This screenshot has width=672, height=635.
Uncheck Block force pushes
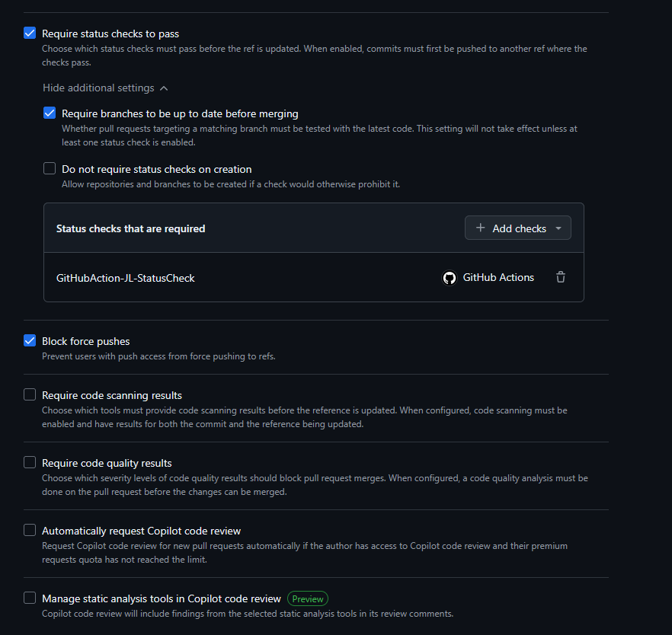pos(29,340)
